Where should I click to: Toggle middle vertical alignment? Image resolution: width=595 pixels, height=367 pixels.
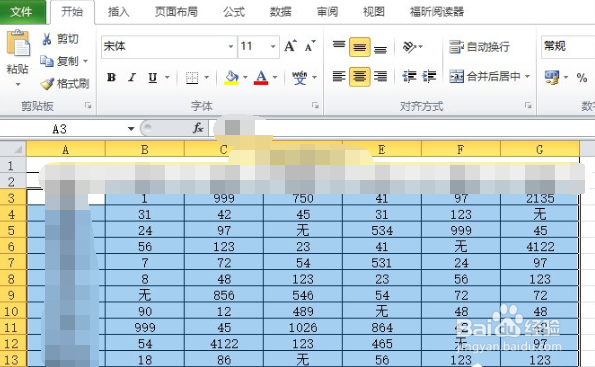(359, 47)
